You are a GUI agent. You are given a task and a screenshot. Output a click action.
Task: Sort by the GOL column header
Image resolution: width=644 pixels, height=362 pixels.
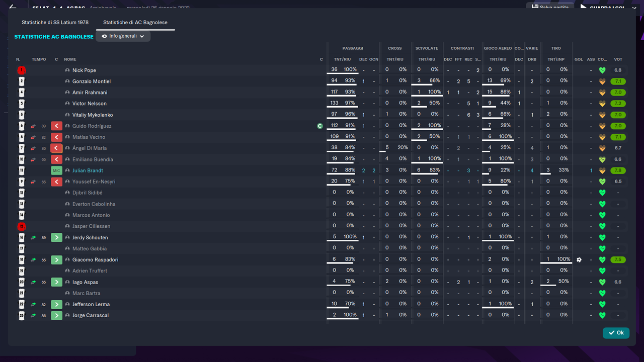click(x=579, y=59)
